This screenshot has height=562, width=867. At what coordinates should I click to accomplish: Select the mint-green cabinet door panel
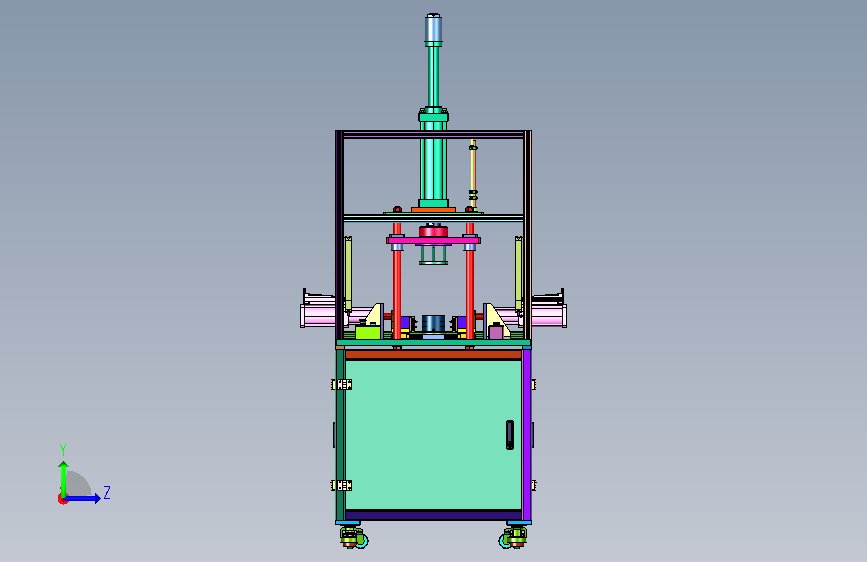point(433,435)
